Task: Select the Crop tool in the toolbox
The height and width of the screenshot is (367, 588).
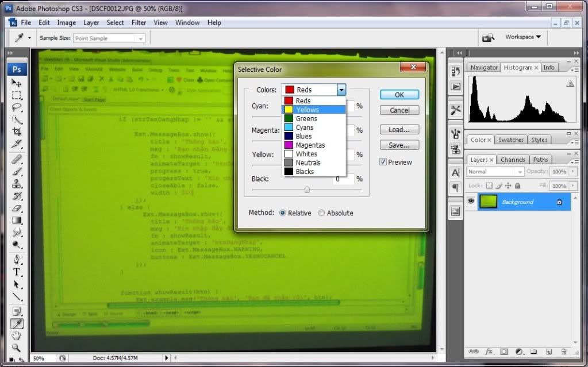Action: tap(17, 132)
